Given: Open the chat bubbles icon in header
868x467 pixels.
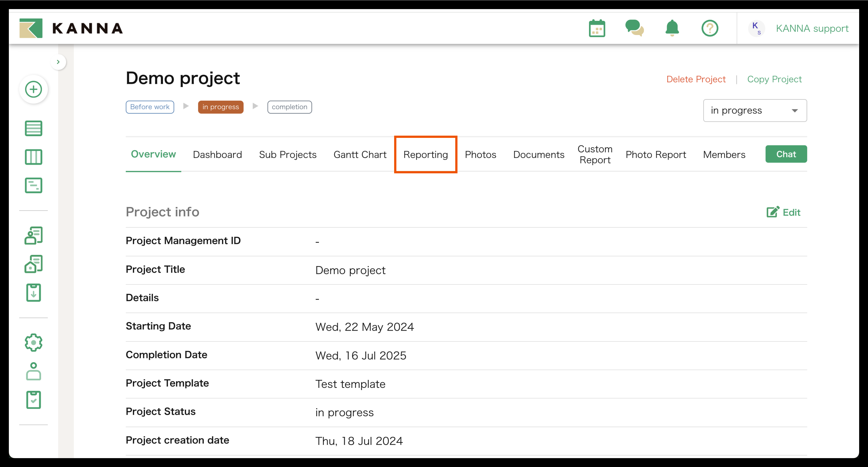Looking at the screenshot, I should pos(634,28).
